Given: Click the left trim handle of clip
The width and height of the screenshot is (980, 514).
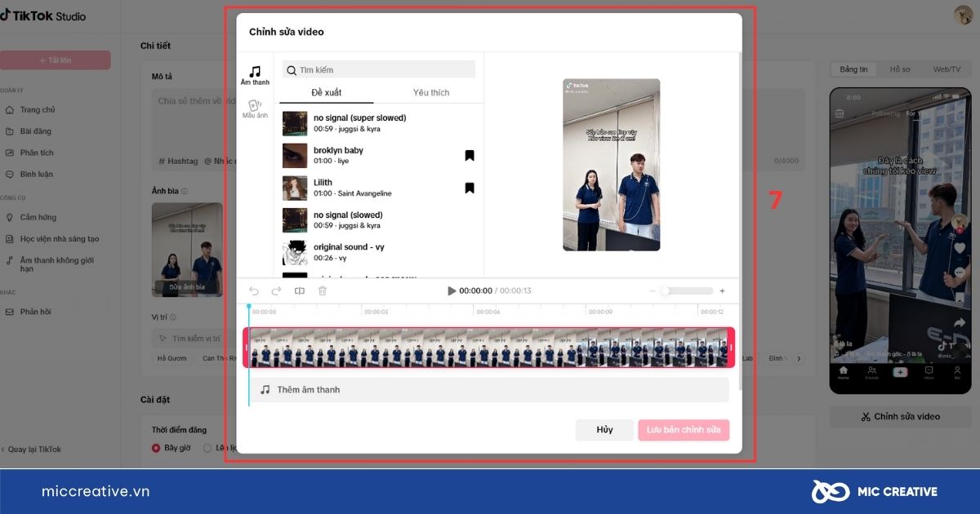Looking at the screenshot, I should pyautogui.click(x=246, y=348).
